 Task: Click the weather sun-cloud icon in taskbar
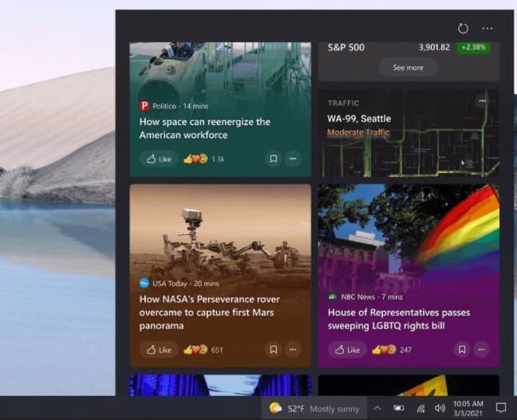(275, 408)
